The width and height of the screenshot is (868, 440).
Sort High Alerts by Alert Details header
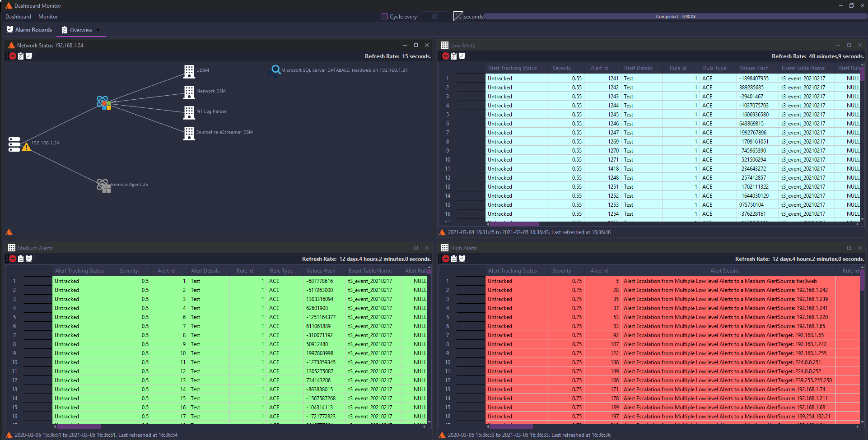tap(724, 271)
